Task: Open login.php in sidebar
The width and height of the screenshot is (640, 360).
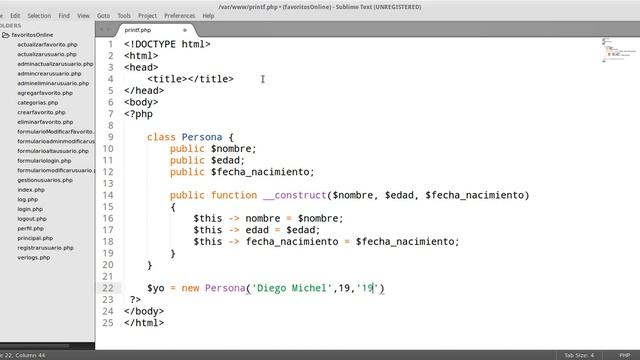Action: (30, 209)
